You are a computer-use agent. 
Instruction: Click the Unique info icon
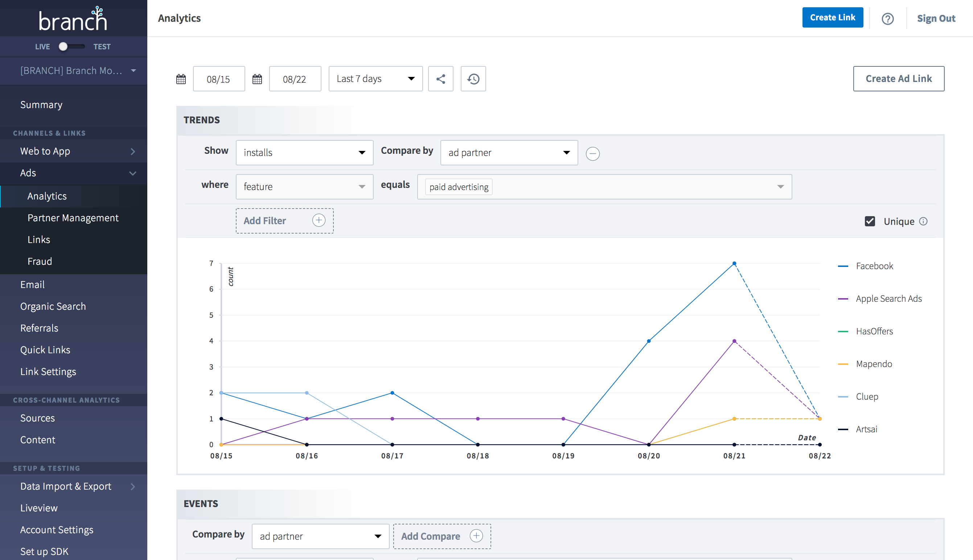pos(924,221)
